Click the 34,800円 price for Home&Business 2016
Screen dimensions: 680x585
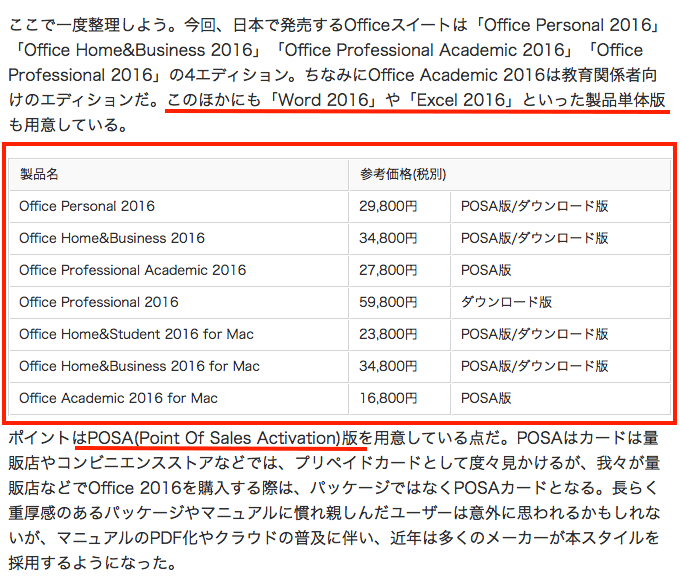click(400, 239)
